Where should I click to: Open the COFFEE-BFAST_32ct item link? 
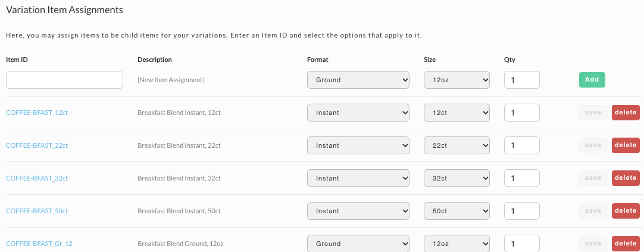pos(37,178)
